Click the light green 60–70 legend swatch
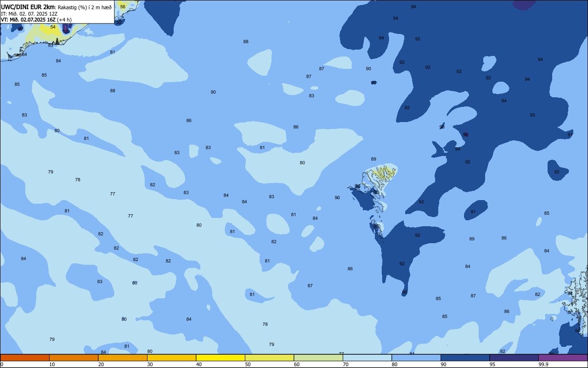Viewport: 588px width, 368px height. click(x=318, y=357)
